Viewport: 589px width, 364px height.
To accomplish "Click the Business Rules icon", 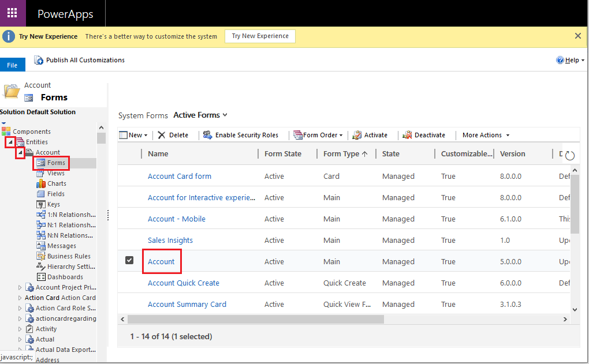I will point(40,256).
